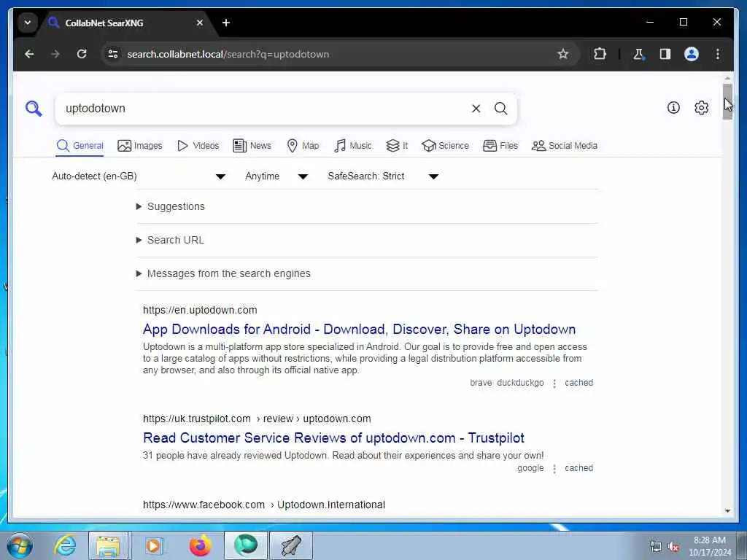View site information icon in address bar
747x560 pixels.
(x=113, y=54)
